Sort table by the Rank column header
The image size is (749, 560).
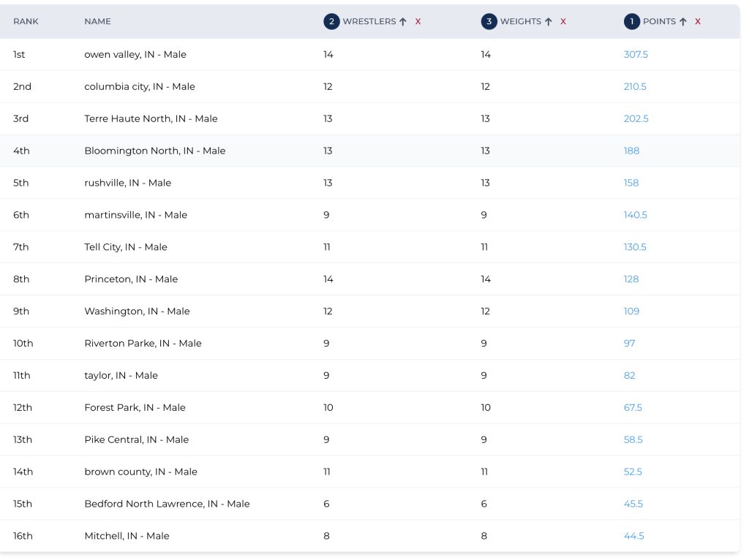[x=26, y=22]
